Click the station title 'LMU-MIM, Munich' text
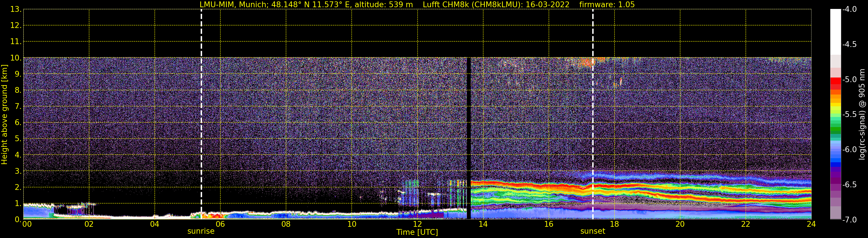 point(234,5)
